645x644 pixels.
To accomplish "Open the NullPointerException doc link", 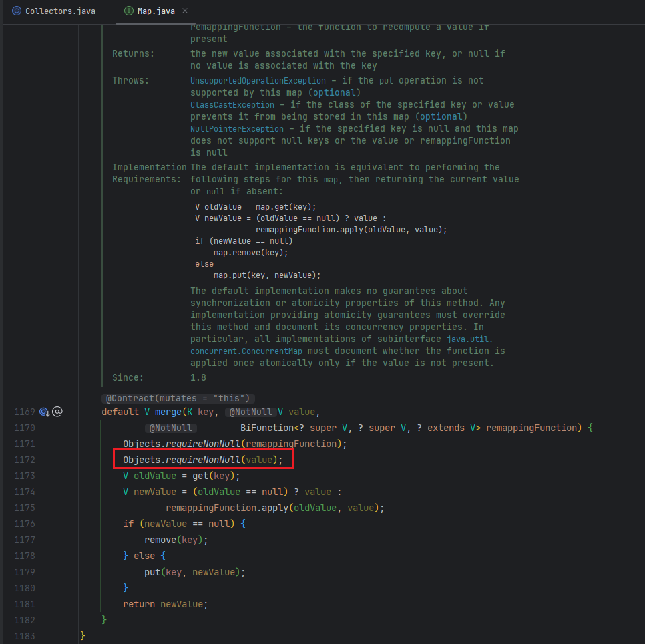I will point(237,129).
